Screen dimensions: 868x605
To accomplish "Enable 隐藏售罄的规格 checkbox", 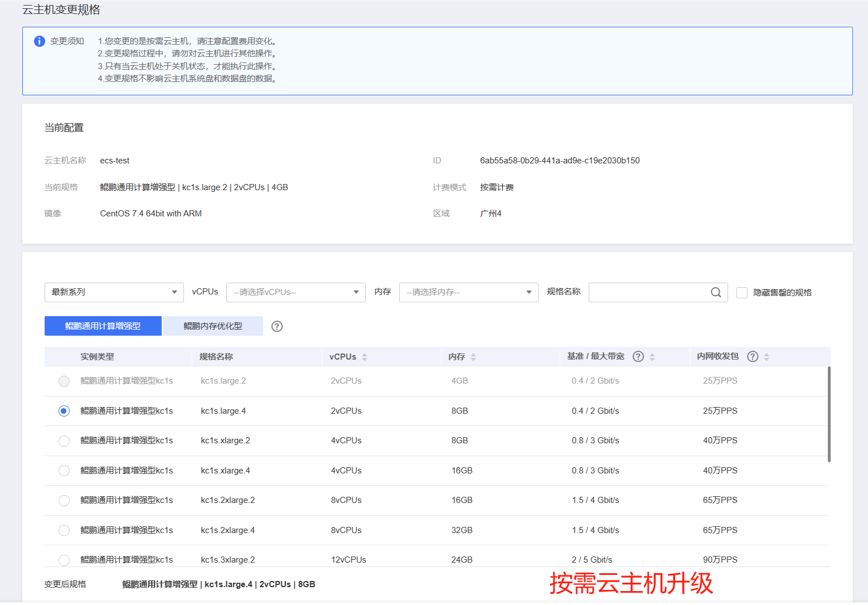I will [742, 293].
